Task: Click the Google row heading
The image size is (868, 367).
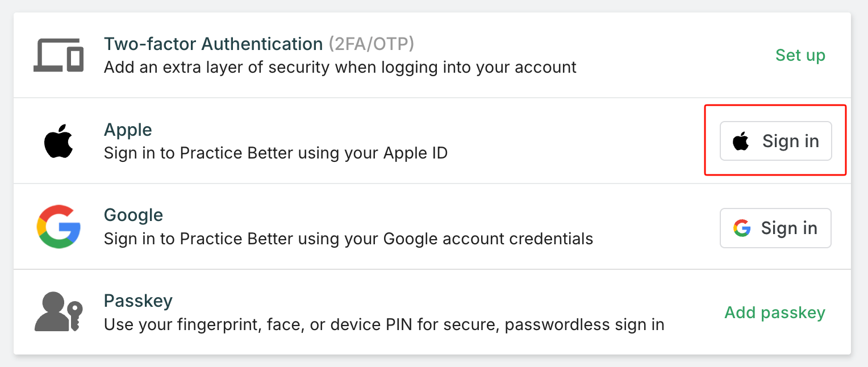Action: click(133, 215)
